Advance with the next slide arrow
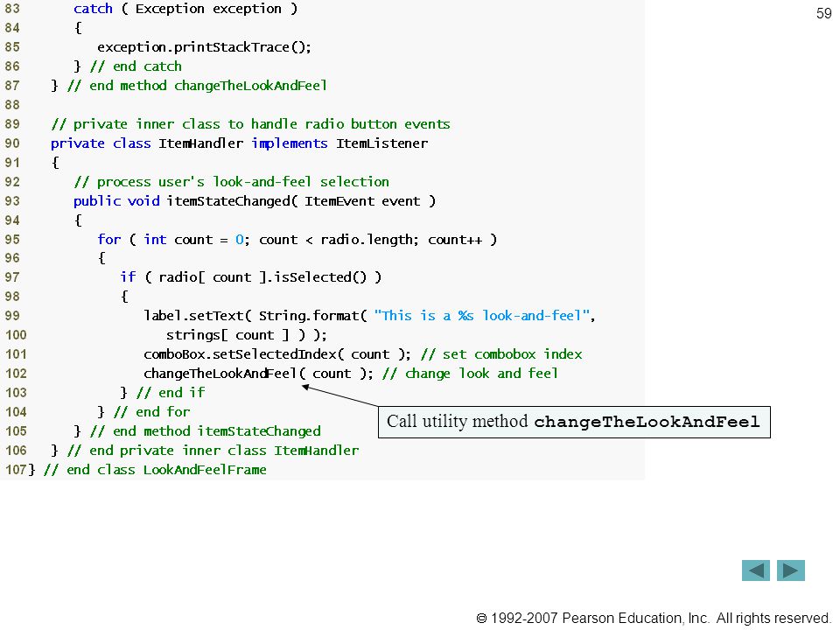The image size is (840, 630). [x=791, y=570]
